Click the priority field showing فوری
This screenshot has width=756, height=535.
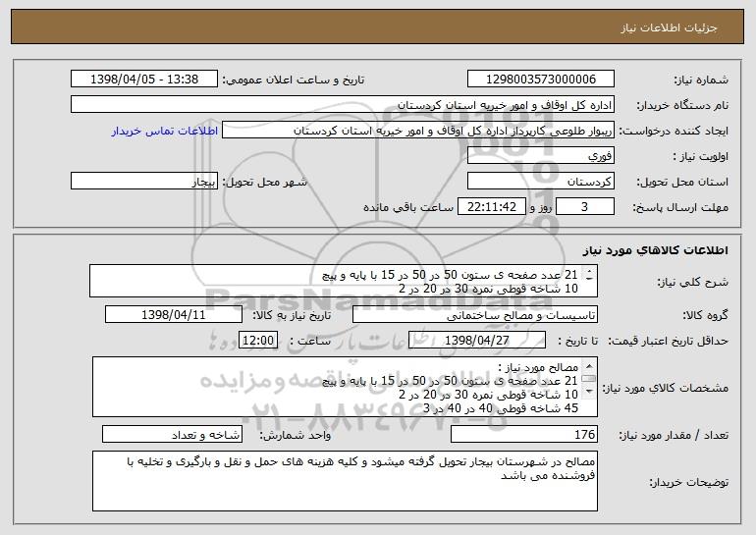pos(540,156)
